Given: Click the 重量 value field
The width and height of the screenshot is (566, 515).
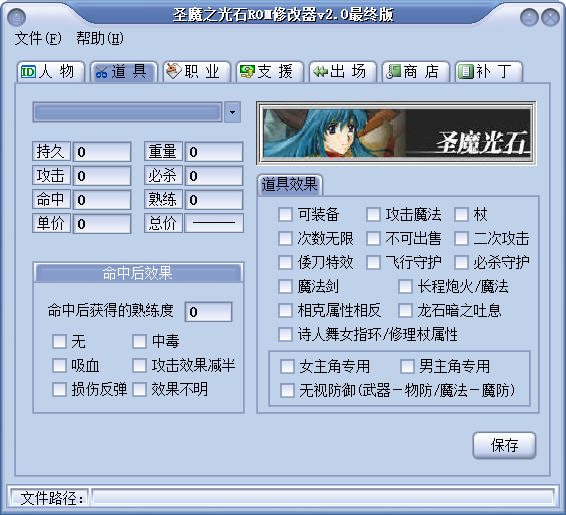Looking at the screenshot, I should [x=214, y=152].
